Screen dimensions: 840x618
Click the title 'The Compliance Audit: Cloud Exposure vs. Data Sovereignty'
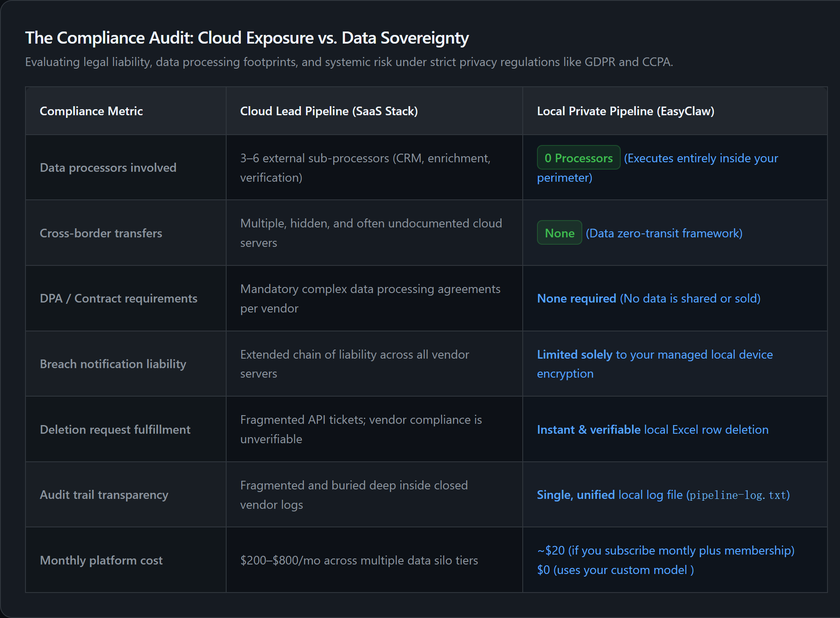[247, 38]
